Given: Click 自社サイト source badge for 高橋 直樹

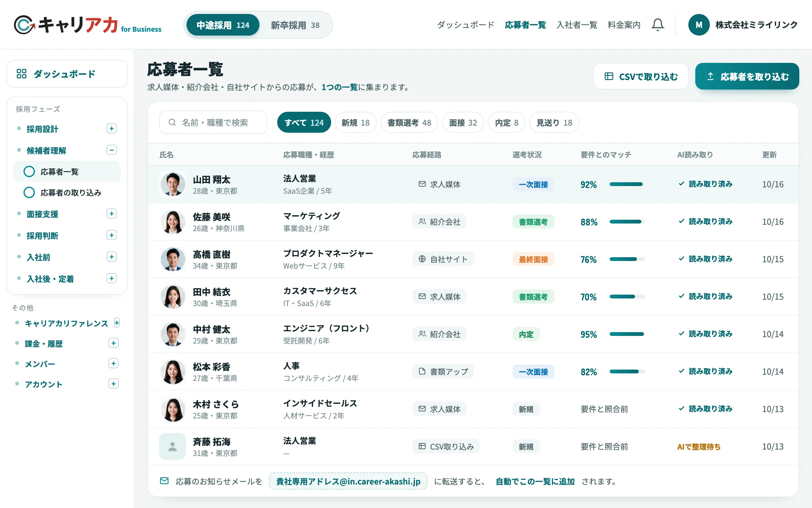Looking at the screenshot, I should tap(443, 259).
